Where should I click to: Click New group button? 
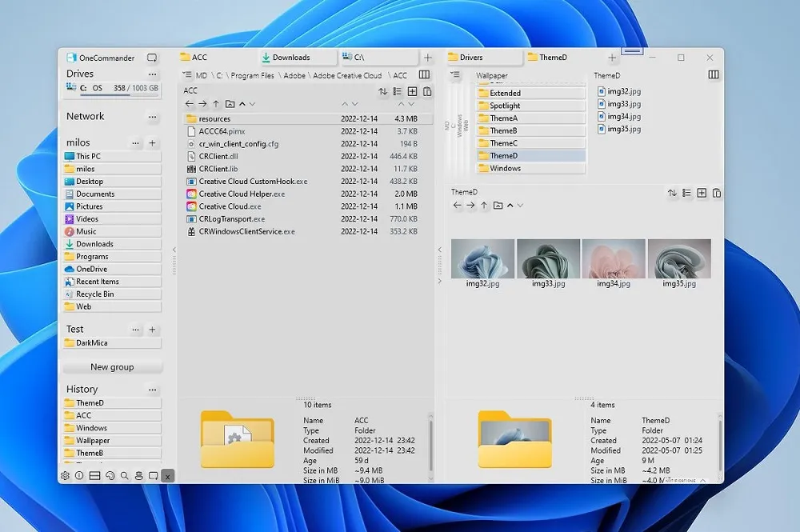(112, 366)
